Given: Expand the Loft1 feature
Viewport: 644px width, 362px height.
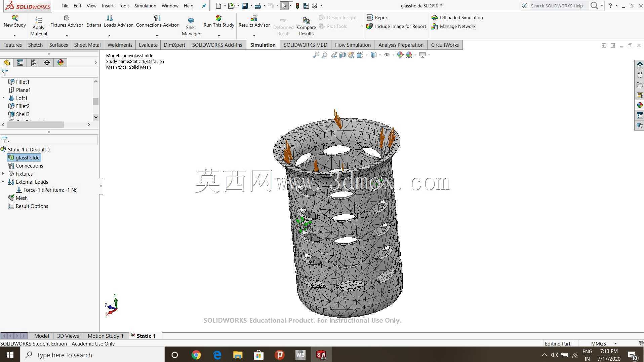Looking at the screenshot, I should [x=3, y=98].
